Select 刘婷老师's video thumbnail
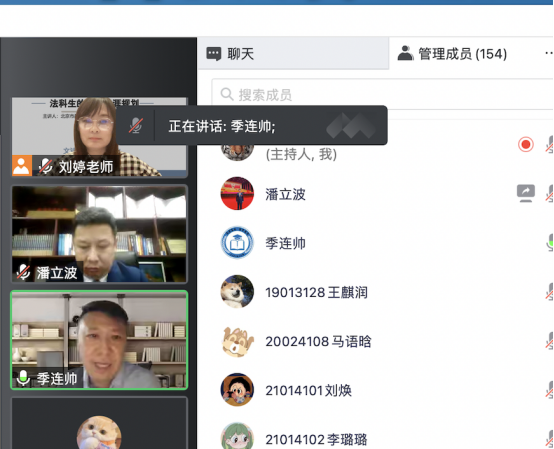The image size is (554, 449). [x=99, y=137]
